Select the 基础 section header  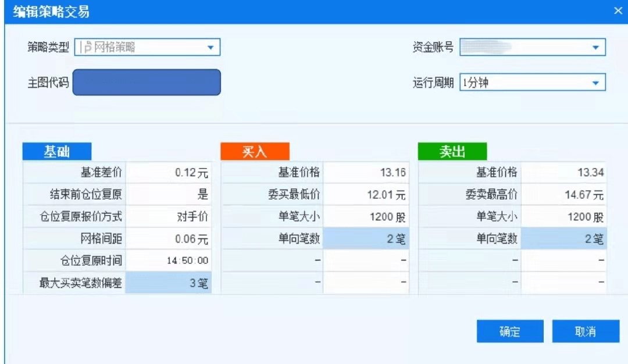point(57,151)
